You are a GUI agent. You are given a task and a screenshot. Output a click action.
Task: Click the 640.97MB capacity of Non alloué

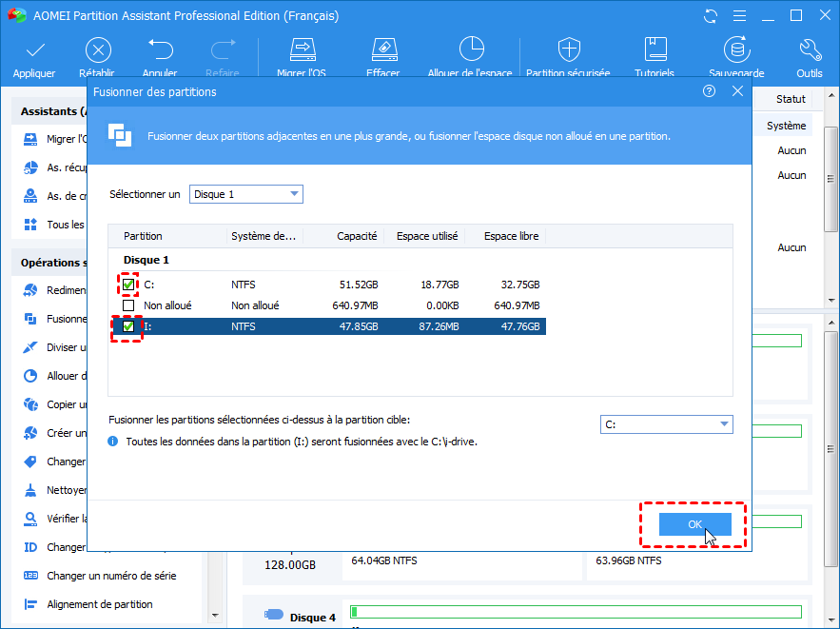(355, 305)
